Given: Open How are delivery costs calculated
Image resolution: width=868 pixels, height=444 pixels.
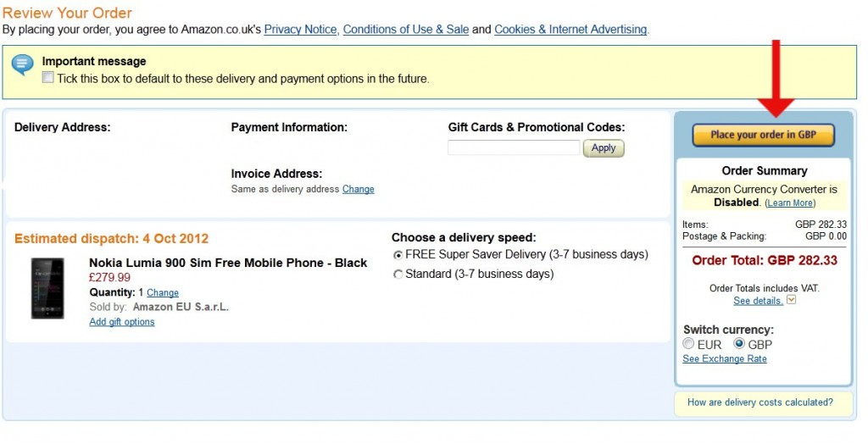Looking at the screenshot, I should 760,402.
